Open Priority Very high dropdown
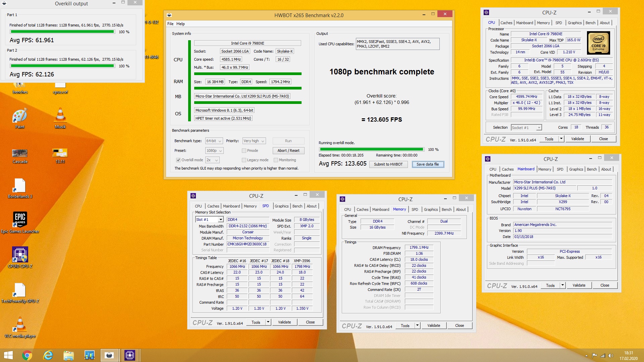The image size is (644, 362). tap(254, 141)
